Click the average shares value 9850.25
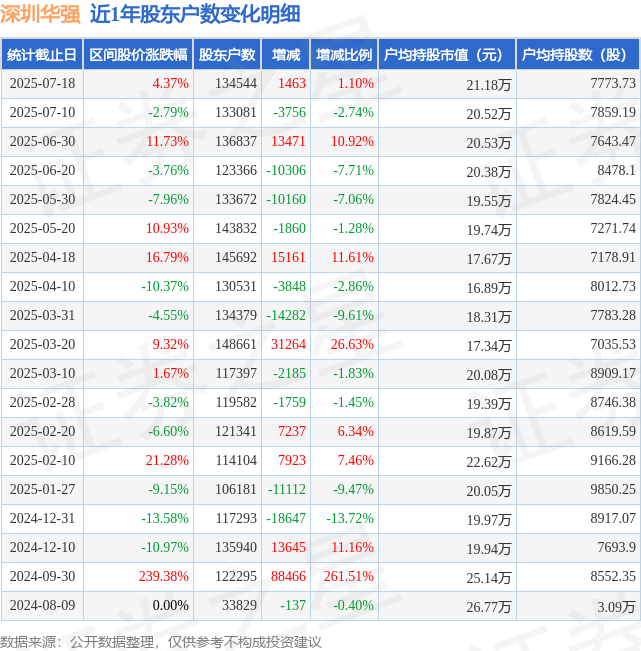This screenshot has height=651, width=641. (x=613, y=489)
